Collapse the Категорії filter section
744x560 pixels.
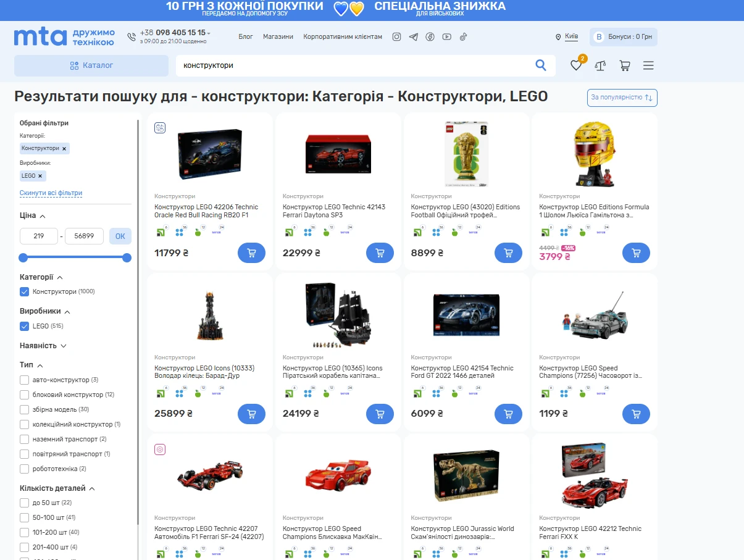coord(60,278)
